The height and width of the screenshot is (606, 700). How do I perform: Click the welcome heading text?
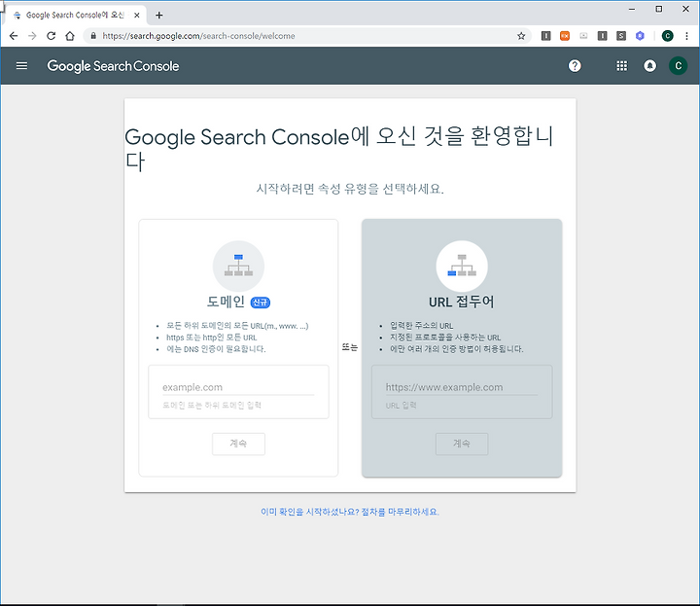tap(339, 149)
